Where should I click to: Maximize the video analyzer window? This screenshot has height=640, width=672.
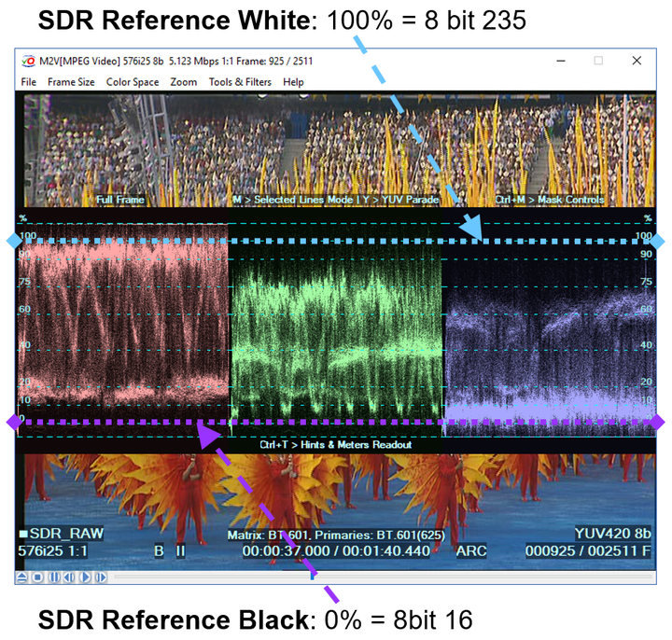click(x=598, y=61)
